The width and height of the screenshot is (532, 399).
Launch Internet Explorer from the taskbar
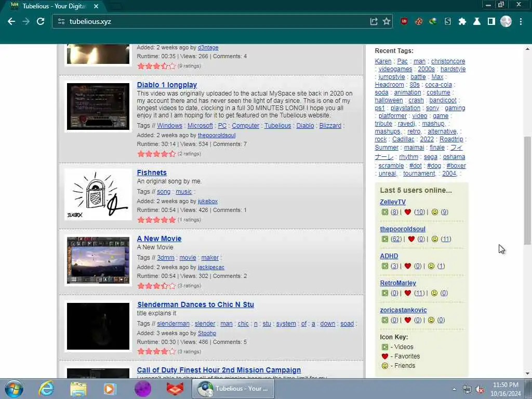[x=46, y=389]
